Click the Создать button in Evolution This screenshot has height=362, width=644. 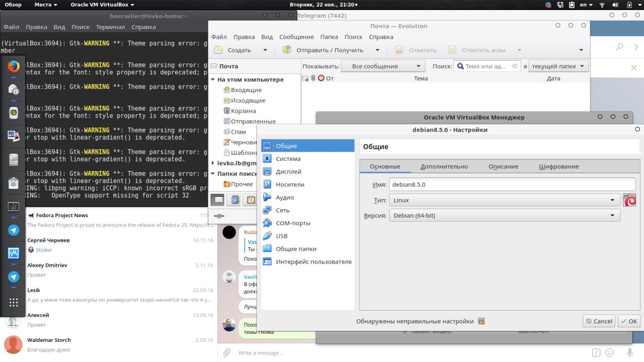coord(233,50)
